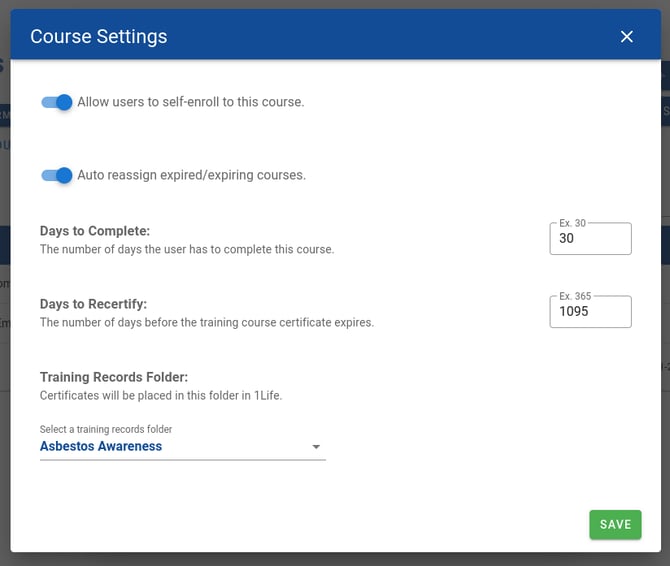Close the Course Settings dialog
This screenshot has height=566, width=670.
point(627,37)
